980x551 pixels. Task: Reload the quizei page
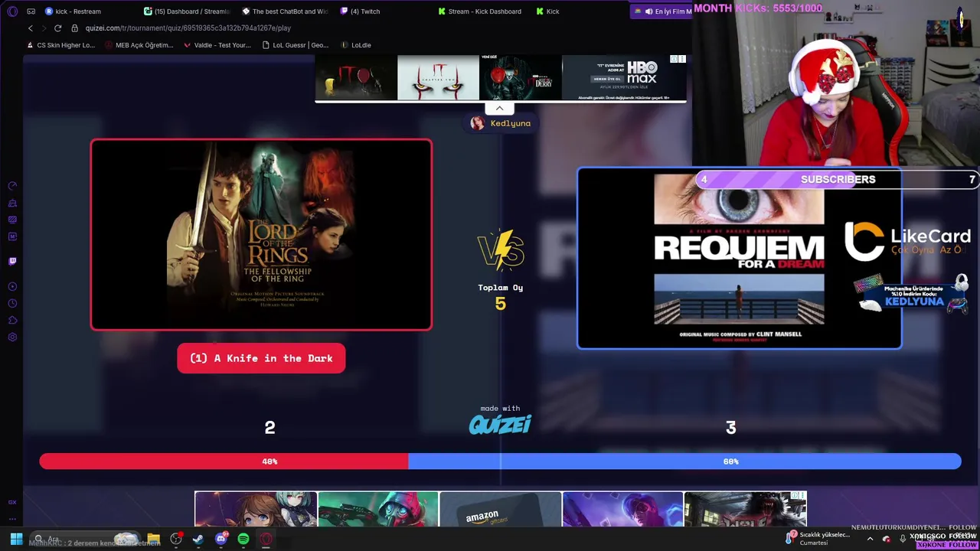coord(57,28)
